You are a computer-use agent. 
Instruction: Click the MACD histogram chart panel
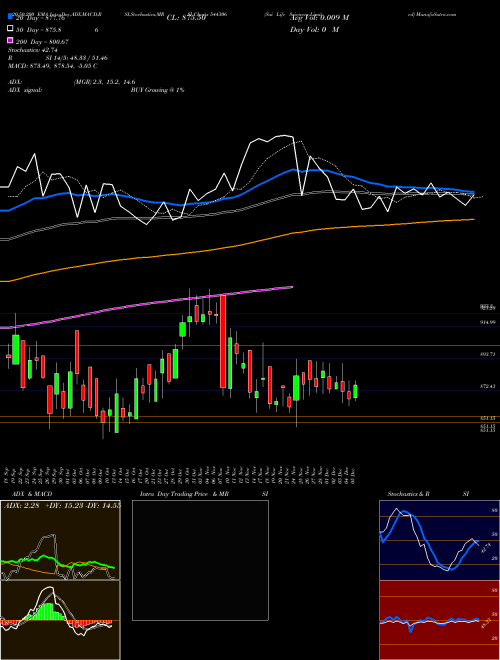pos(60,620)
